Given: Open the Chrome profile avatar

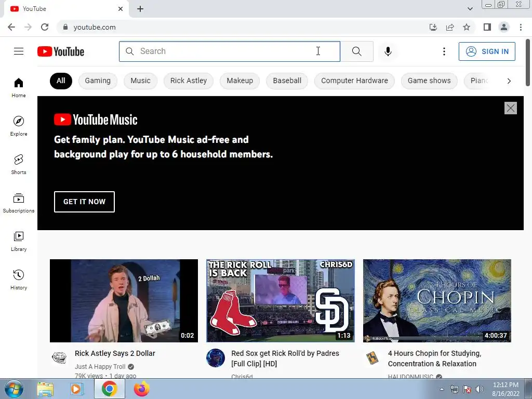Looking at the screenshot, I should 504,27.
